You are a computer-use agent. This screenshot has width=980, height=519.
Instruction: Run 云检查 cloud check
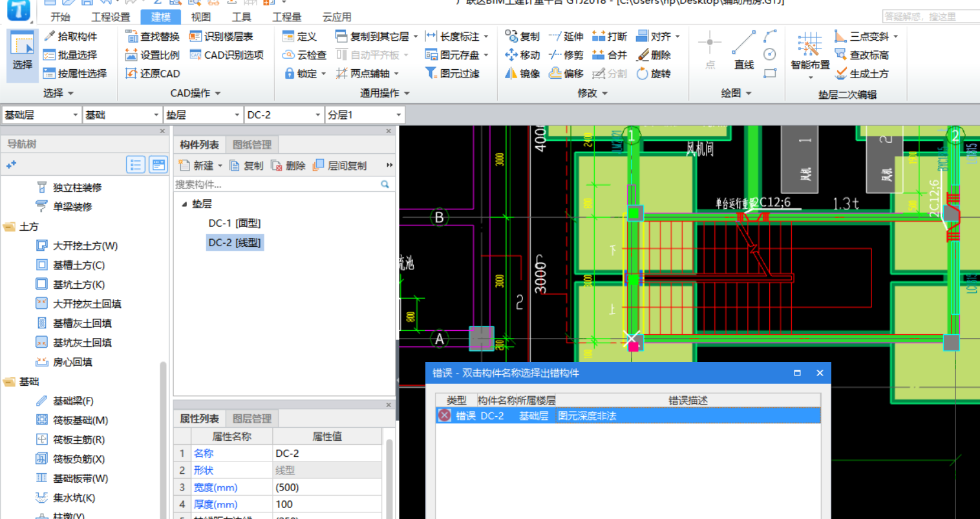pyautogui.click(x=304, y=56)
